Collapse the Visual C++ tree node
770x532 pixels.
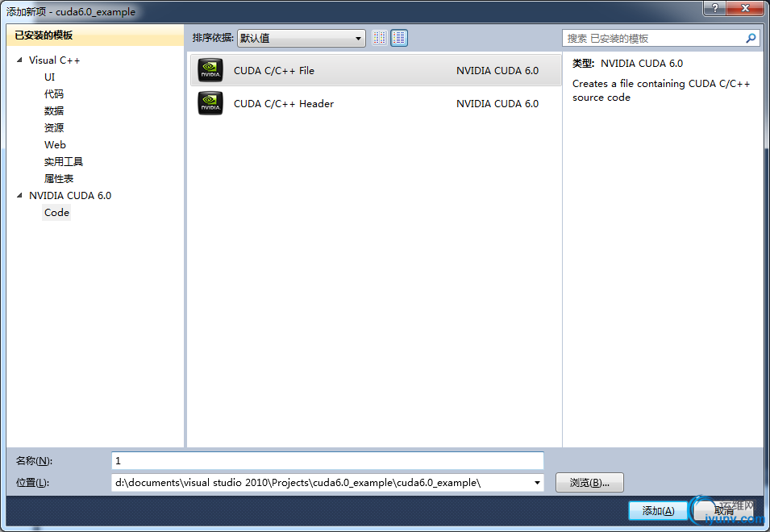19,60
